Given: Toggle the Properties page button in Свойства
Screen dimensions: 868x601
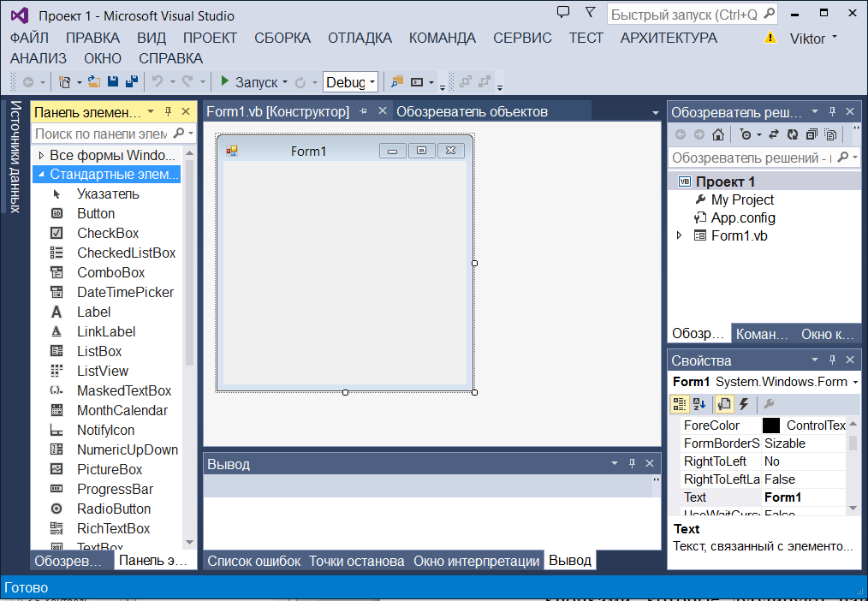Looking at the screenshot, I should (724, 405).
